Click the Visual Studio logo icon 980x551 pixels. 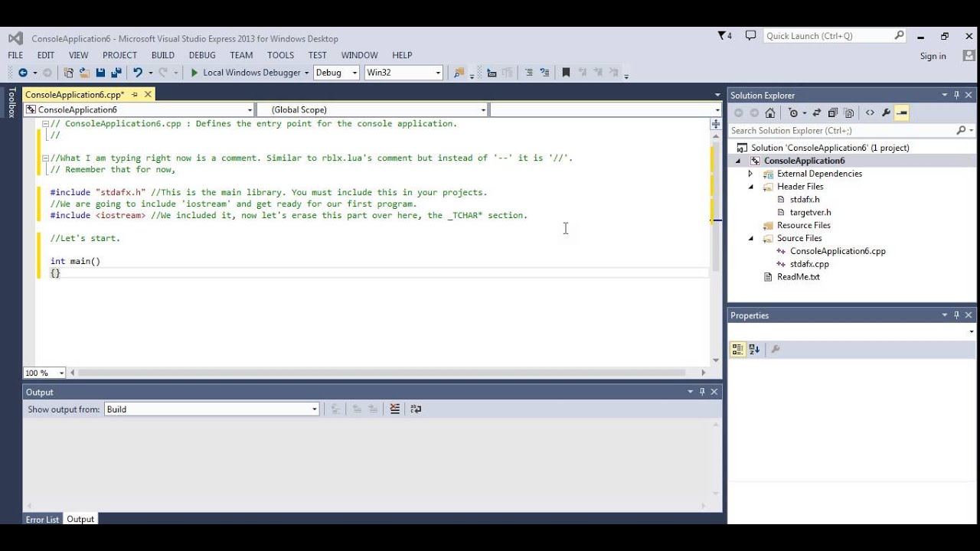pyautogui.click(x=15, y=38)
